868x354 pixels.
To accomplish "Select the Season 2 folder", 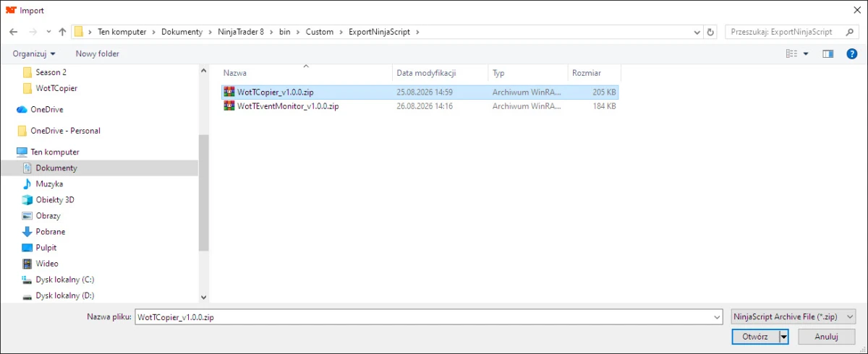I will pyautogui.click(x=51, y=72).
